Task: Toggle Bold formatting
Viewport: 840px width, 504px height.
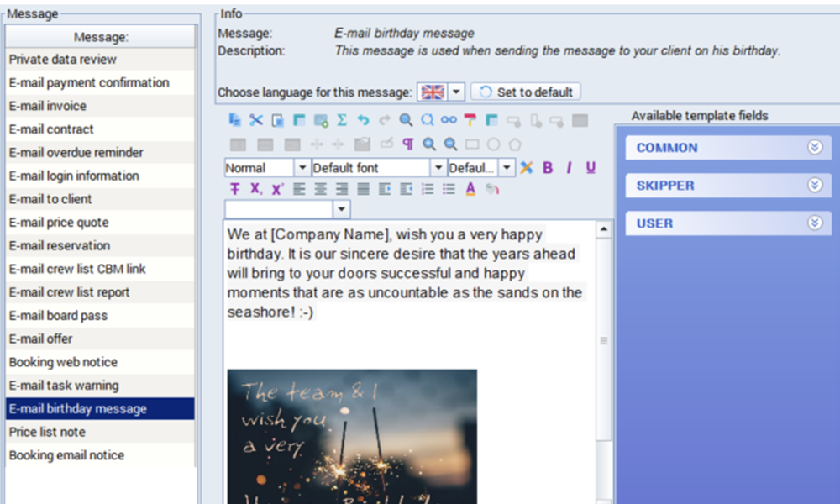Action: coord(548,167)
